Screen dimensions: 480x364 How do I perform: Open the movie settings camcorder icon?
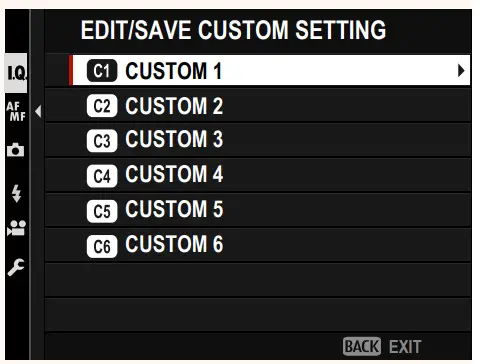point(16,228)
